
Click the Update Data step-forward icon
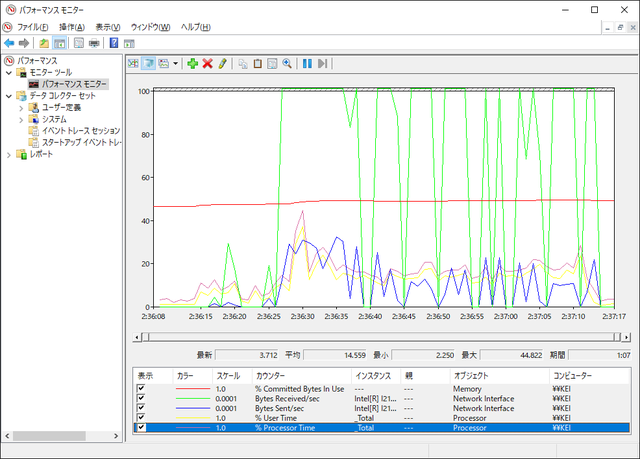coord(322,64)
